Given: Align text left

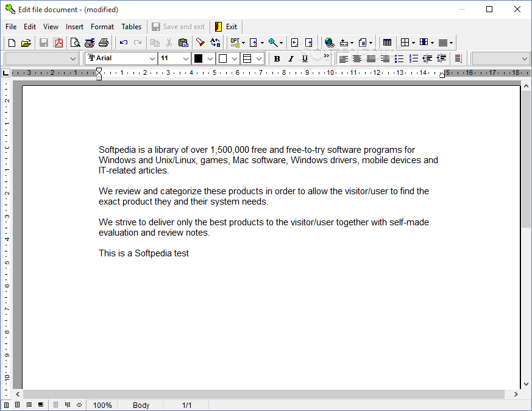Looking at the screenshot, I should (343, 58).
